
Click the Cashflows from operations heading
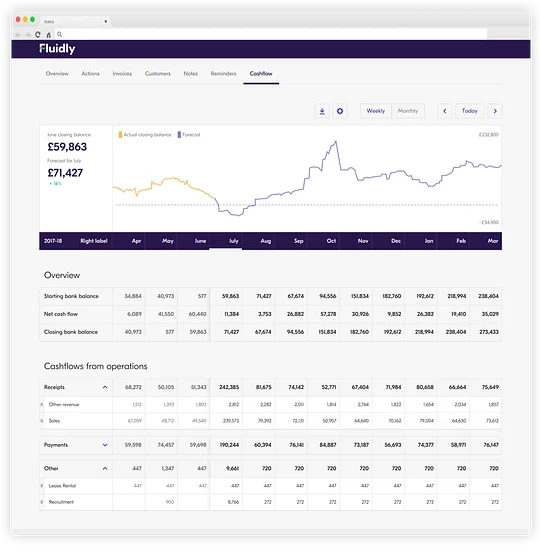tap(95, 366)
